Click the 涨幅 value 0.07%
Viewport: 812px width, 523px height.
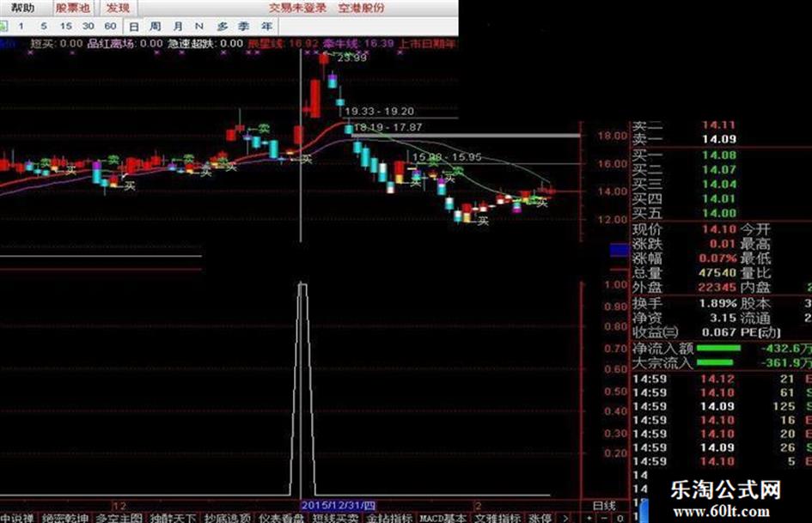point(717,258)
